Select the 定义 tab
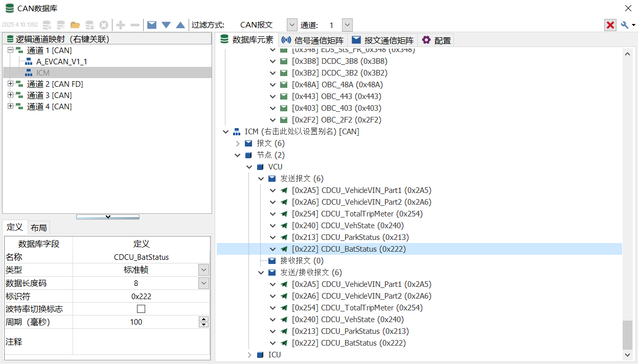The height and width of the screenshot is (364, 638). 15,227
